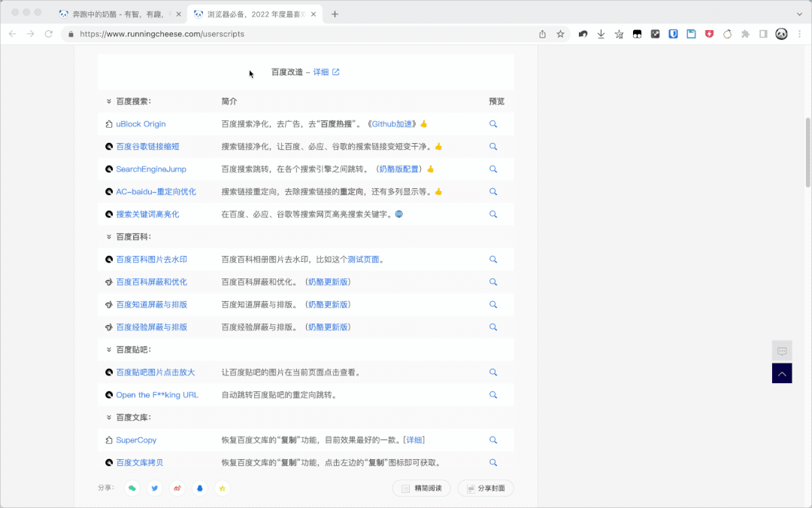Open preview for 百度百科屏蔽和优化 row
This screenshot has height=508, width=812.
(x=493, y=282)
